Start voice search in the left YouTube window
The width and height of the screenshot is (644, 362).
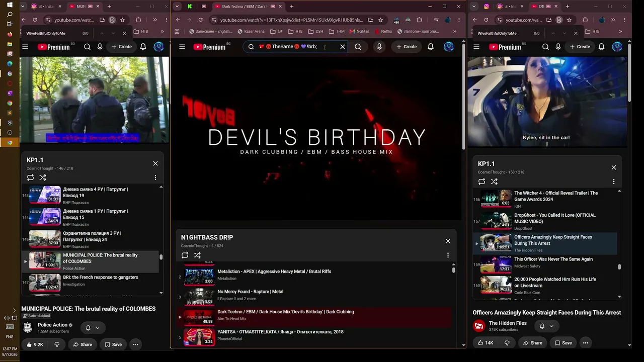tap(100, 47)
